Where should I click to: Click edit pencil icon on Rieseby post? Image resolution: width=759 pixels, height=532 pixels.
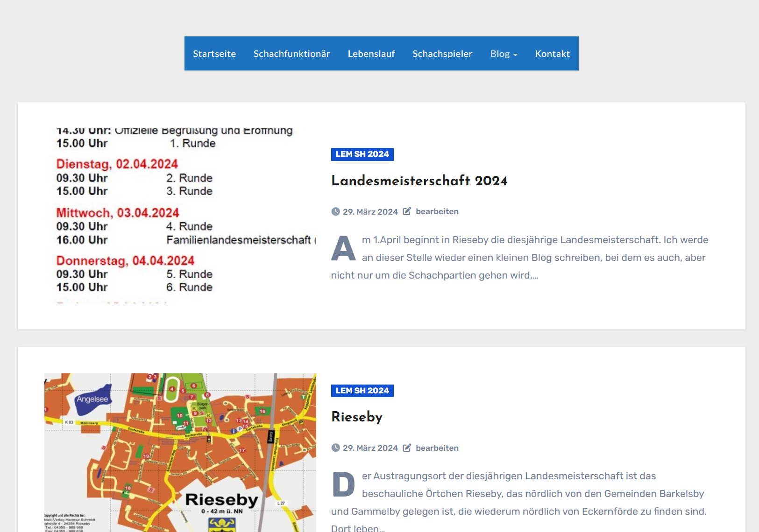pos(407,448)
